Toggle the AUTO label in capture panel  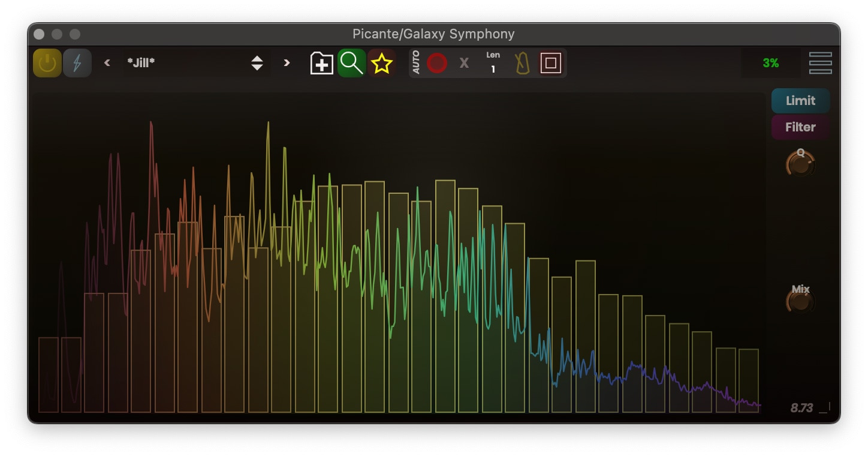point(416,63)
